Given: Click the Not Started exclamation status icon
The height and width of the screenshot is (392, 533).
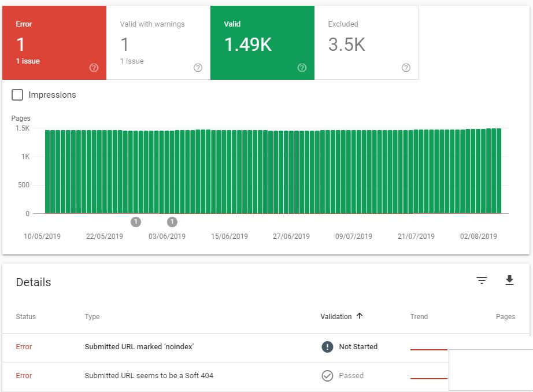Looking at the screenshot, I should [328, 347].
